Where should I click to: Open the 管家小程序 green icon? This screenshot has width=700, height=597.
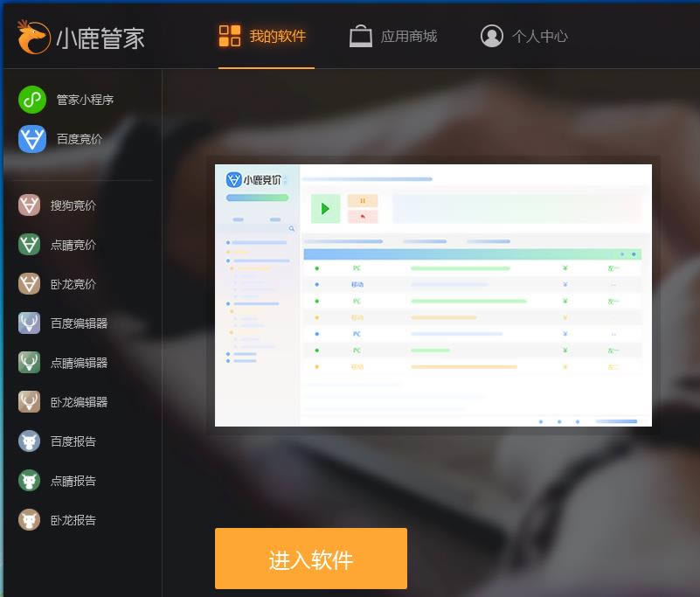(32, 100)
